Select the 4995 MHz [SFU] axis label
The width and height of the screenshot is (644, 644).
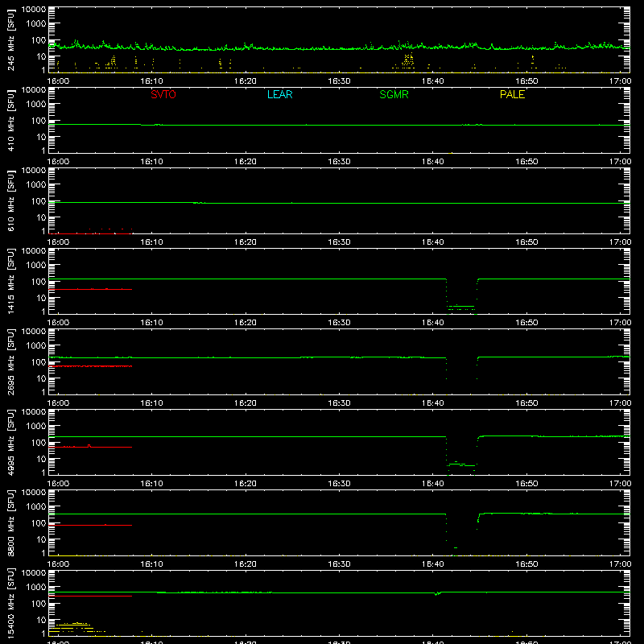(x=10, y=443)
